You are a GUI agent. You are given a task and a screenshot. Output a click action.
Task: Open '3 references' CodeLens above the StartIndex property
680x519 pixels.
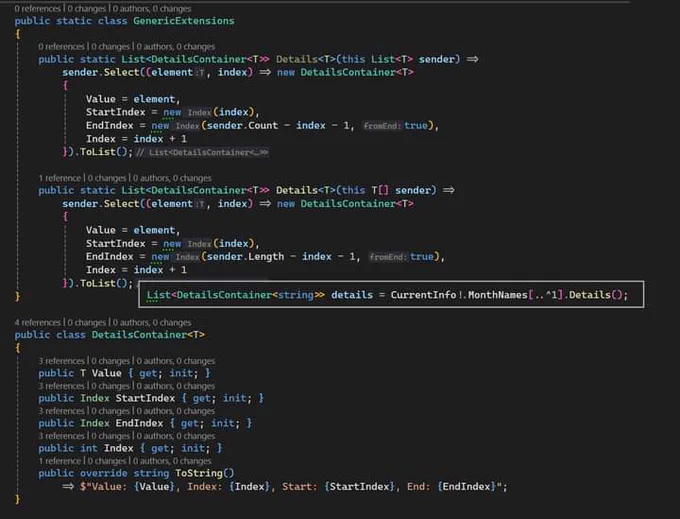61,386
